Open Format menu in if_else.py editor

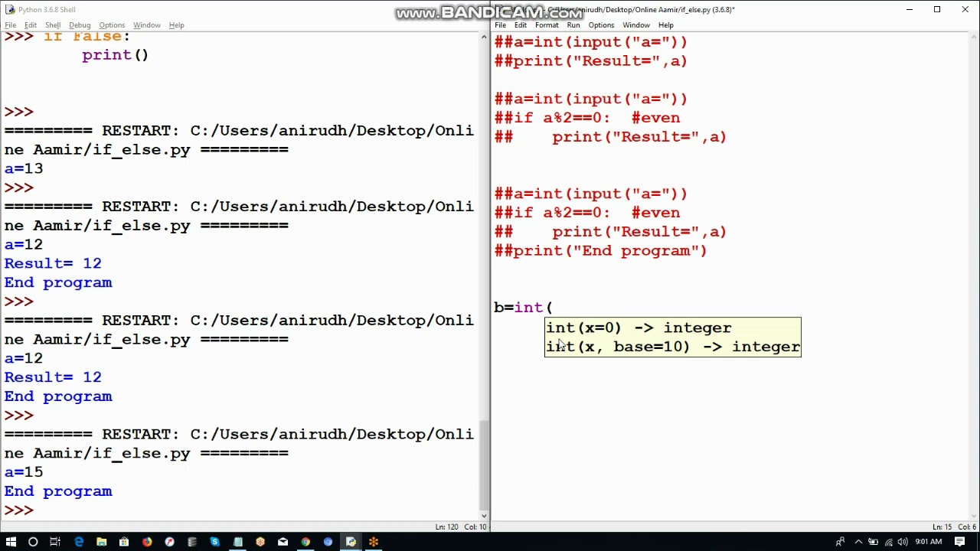tap(547, 25)
